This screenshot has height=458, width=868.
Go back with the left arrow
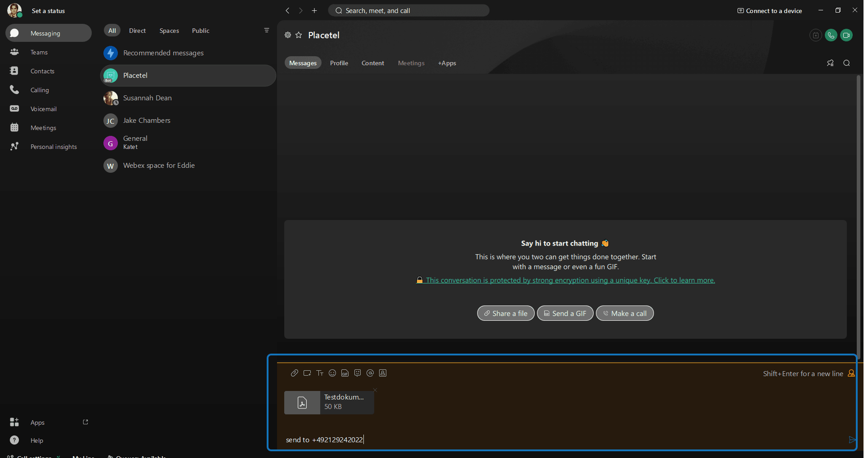tap(287, 10)
